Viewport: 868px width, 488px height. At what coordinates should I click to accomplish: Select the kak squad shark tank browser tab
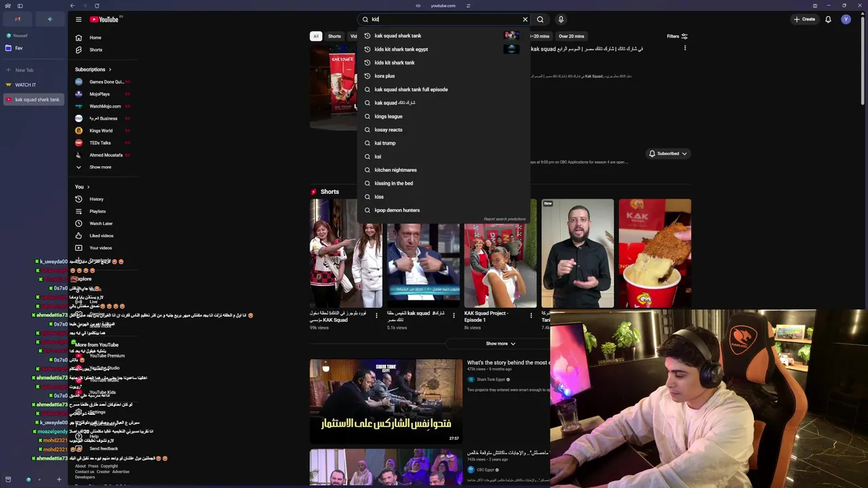(34, 100)
